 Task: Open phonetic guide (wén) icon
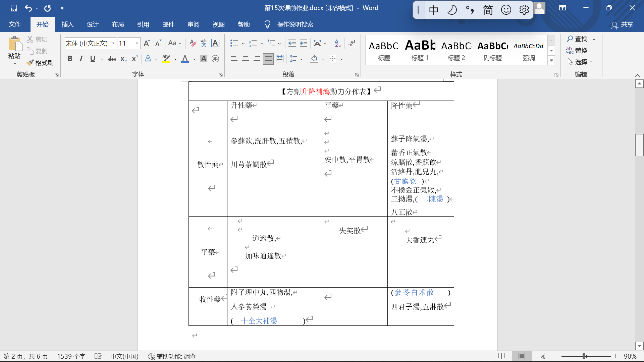click(x=204, y=43)
